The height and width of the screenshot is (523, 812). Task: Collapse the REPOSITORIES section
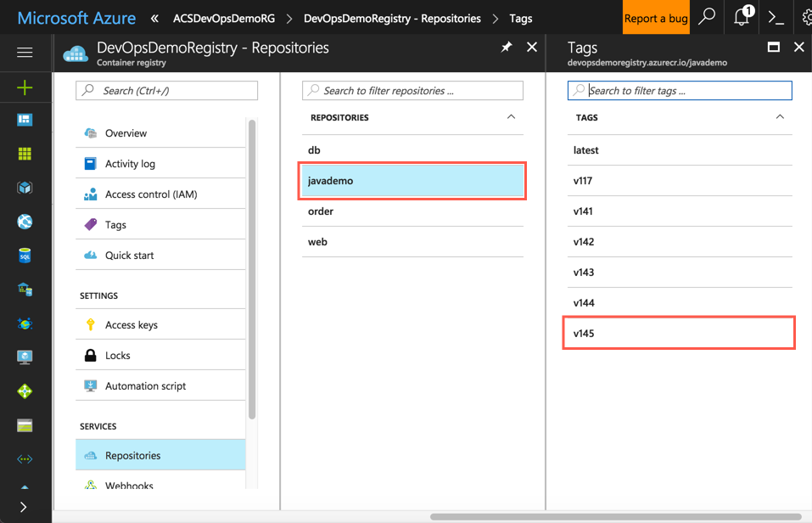click(x=510, y=117)
